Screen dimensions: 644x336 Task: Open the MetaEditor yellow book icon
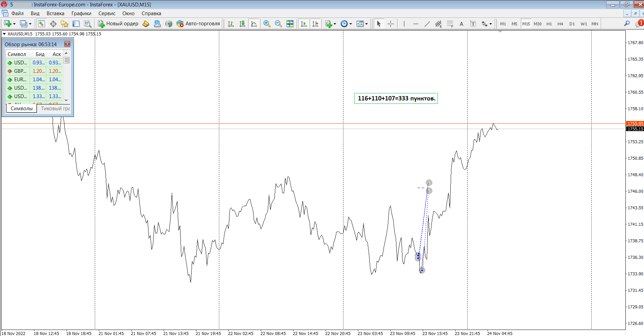click(146, 24)
